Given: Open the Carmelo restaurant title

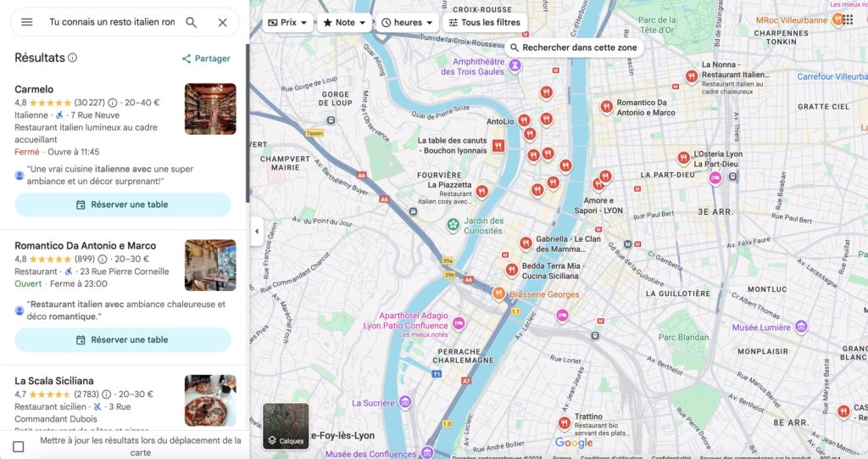Looking at the screenshot, I should pyautogui.click(x=34, y=89).
